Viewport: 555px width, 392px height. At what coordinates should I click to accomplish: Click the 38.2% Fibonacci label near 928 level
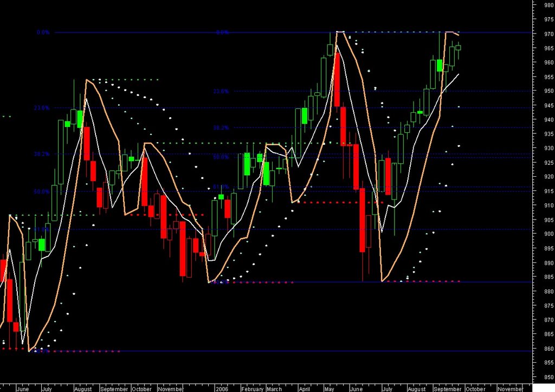pyautogui.click(x=42, y=154)
